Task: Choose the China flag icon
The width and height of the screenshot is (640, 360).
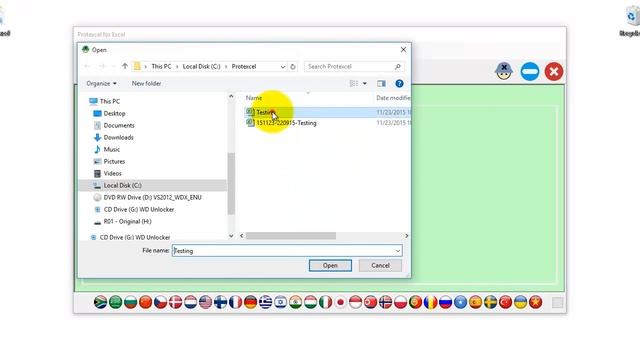Action: tap(145, 302)
